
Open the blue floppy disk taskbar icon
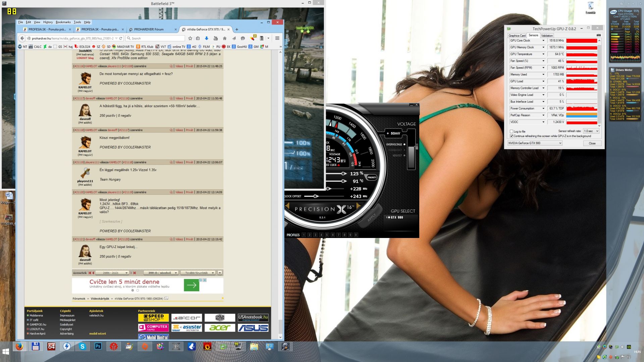pos(36,346)
